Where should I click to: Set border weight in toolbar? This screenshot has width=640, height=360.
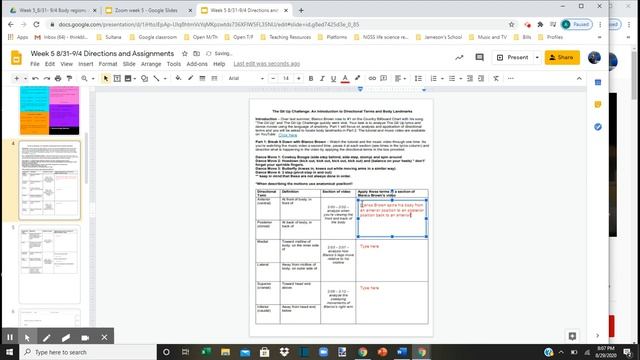click(x=202, y=78)
